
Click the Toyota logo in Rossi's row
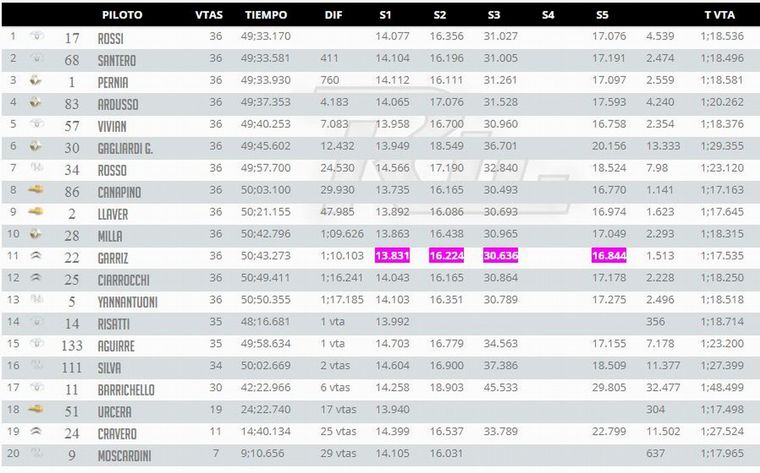pos(35,38)
